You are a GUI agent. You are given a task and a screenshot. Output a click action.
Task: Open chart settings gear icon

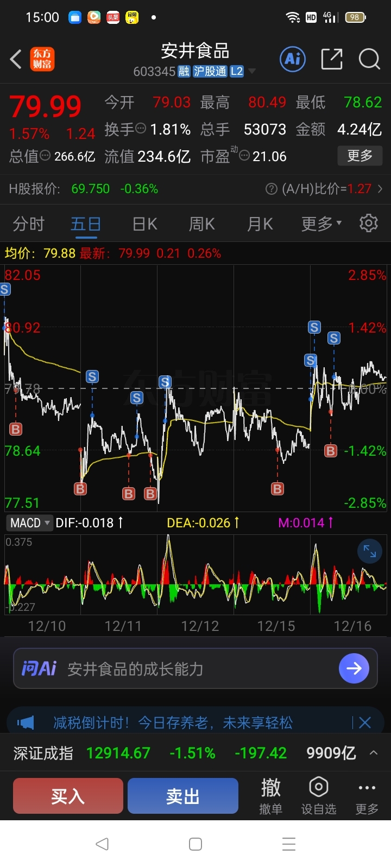point(369,223)
